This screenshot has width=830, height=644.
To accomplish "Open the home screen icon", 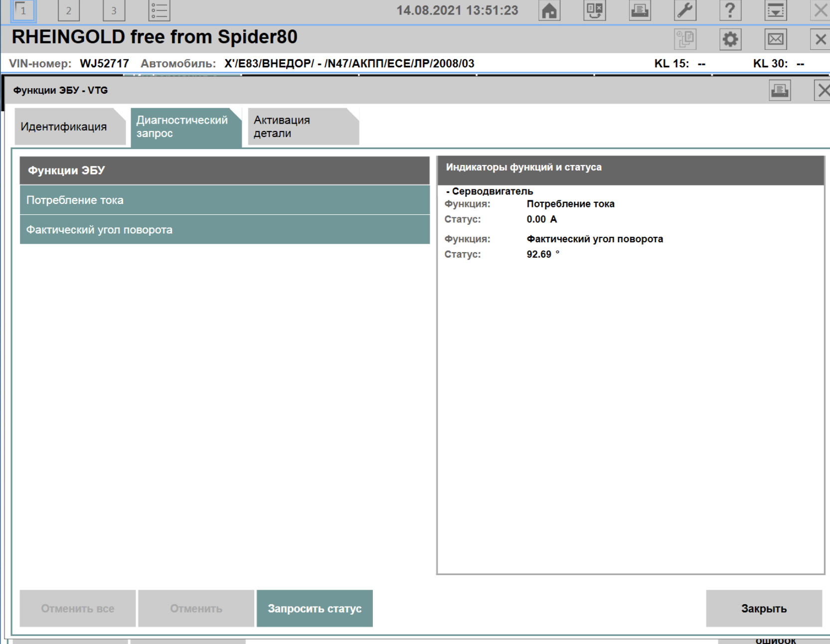I will tap(549, 10).
